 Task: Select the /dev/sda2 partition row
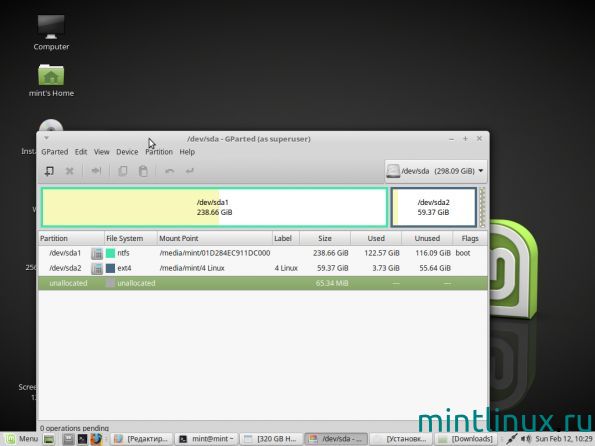263,268
